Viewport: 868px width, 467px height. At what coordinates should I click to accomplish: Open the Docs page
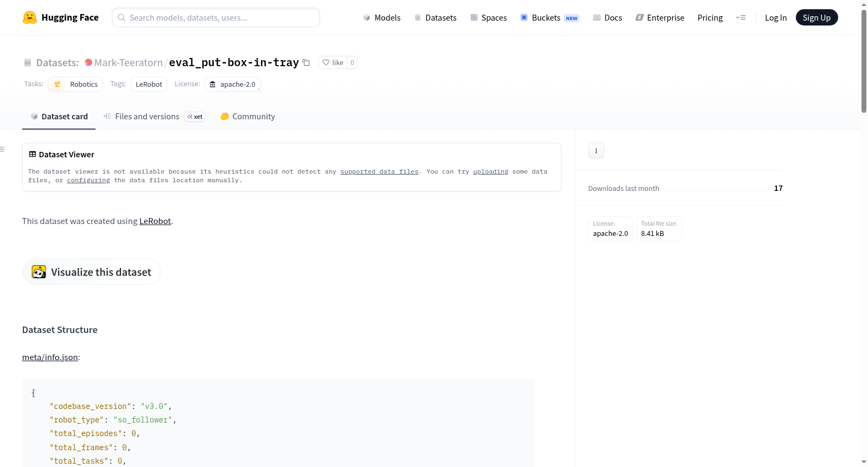608,17
